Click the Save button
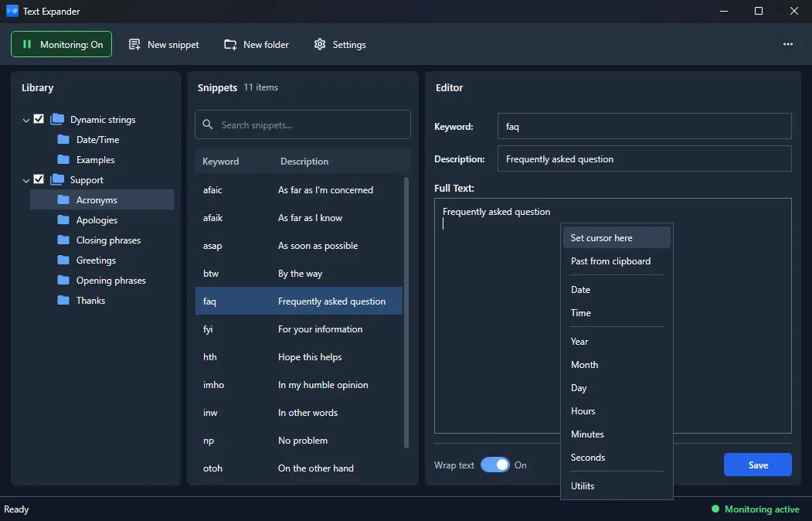The image size is (812, 521). [x=758, y=465]
